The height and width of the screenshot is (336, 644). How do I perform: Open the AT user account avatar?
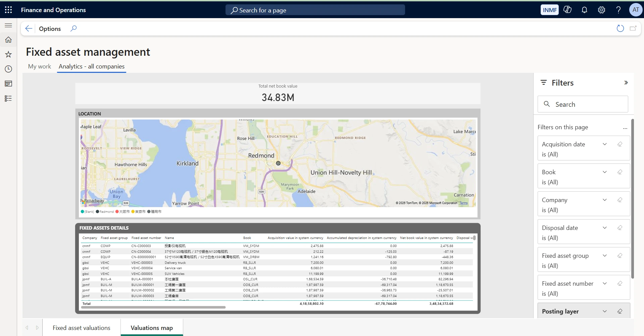pos(636,10)
